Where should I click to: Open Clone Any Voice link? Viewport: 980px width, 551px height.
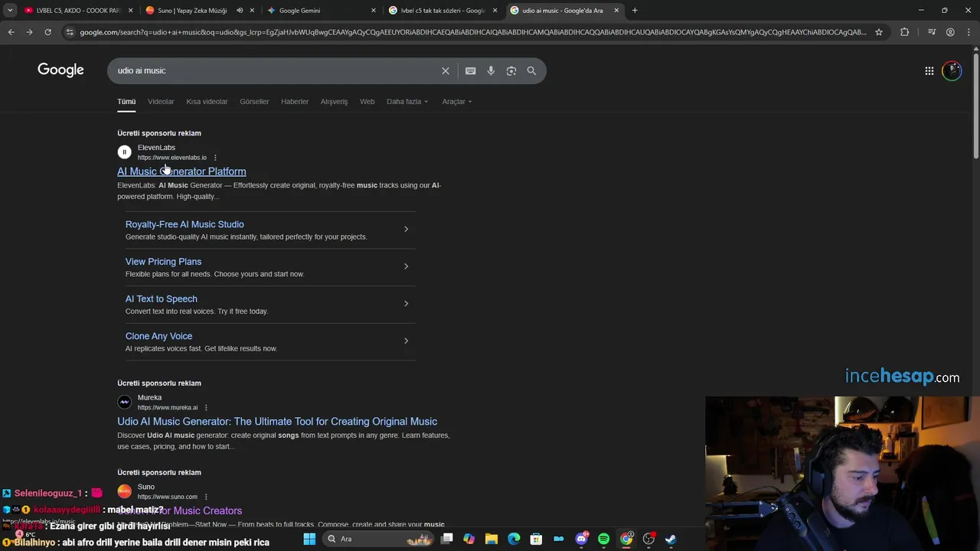coord(158,336)
